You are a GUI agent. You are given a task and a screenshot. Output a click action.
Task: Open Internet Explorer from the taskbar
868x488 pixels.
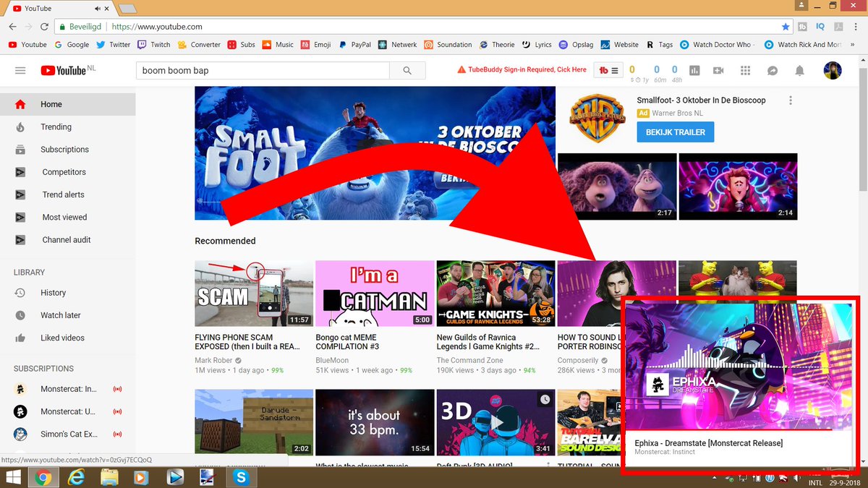coord(76,477)
